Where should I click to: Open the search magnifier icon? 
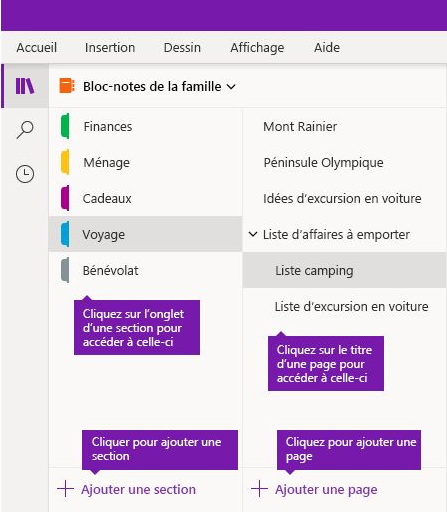(25, 130)
